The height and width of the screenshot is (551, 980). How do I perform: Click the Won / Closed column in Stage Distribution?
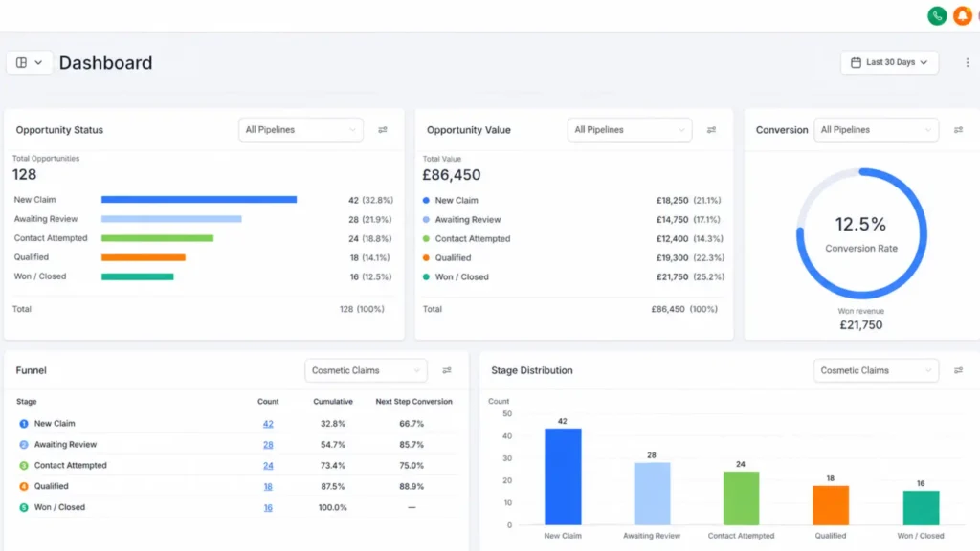point(921,507)
